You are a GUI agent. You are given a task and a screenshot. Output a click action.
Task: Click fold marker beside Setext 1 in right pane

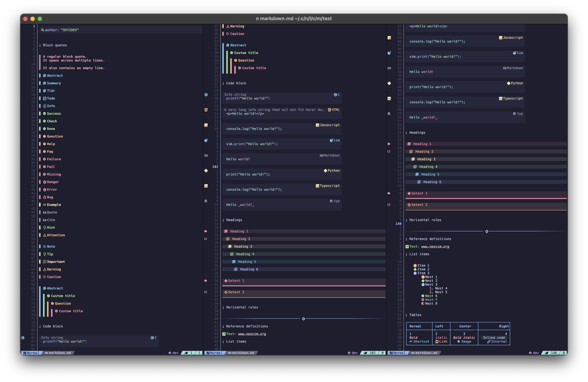pyautogui.click(x=389, y=194)
